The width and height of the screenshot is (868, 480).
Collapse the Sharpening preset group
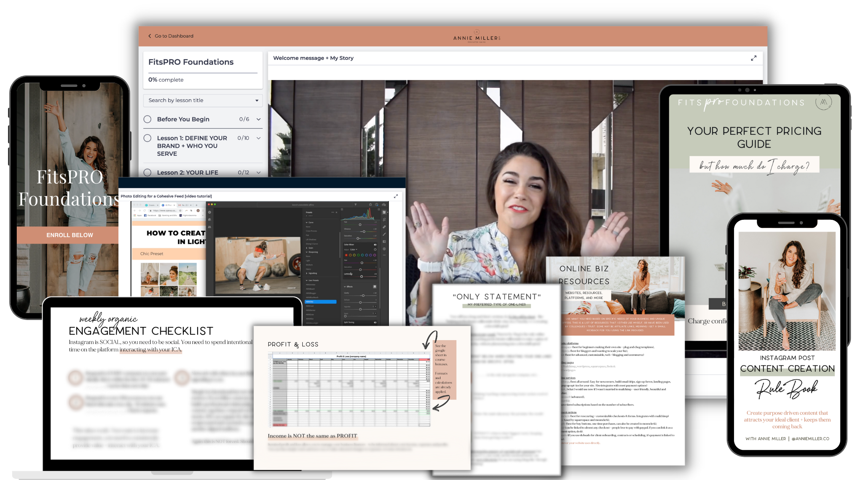click(x=306, y=252)
